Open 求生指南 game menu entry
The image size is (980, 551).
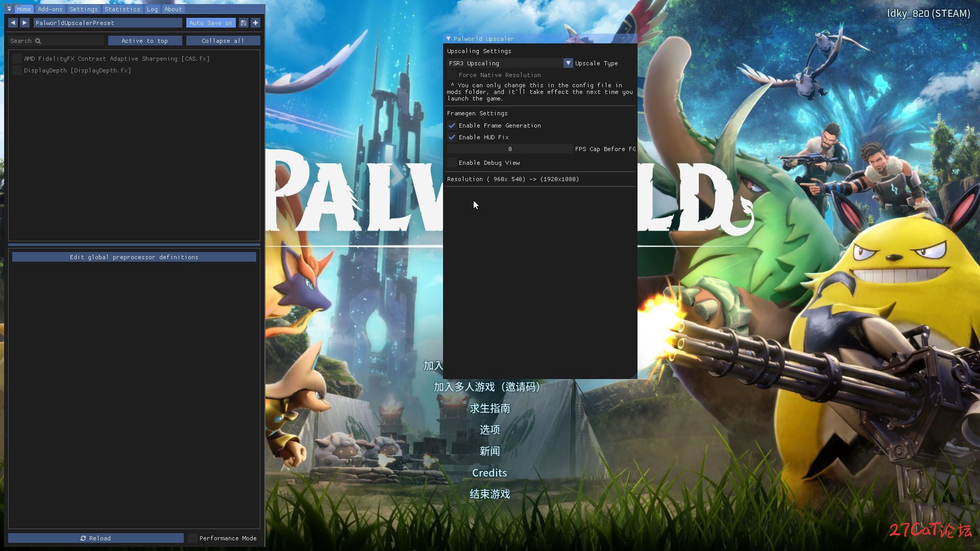click(489, 409)
